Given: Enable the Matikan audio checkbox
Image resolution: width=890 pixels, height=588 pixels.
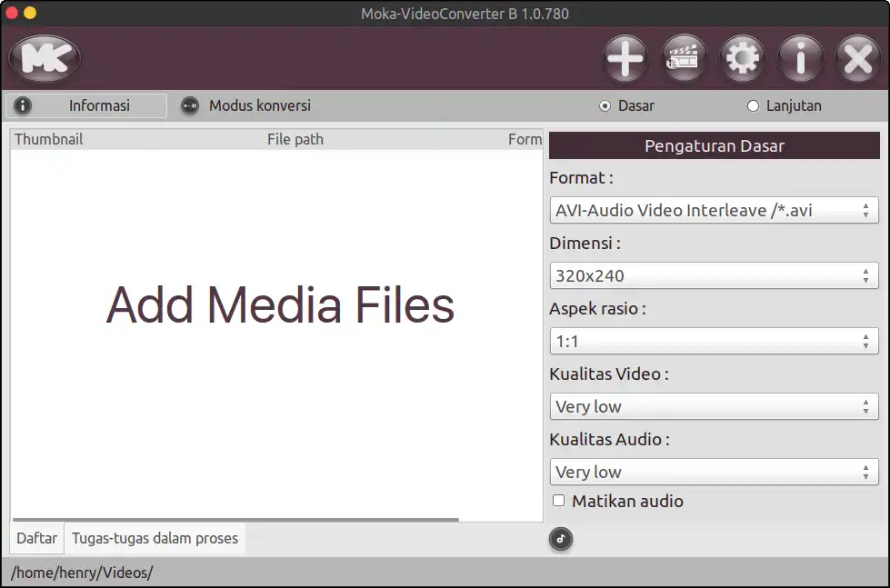Looking at the screenshot, I should (x=559, y=501).
